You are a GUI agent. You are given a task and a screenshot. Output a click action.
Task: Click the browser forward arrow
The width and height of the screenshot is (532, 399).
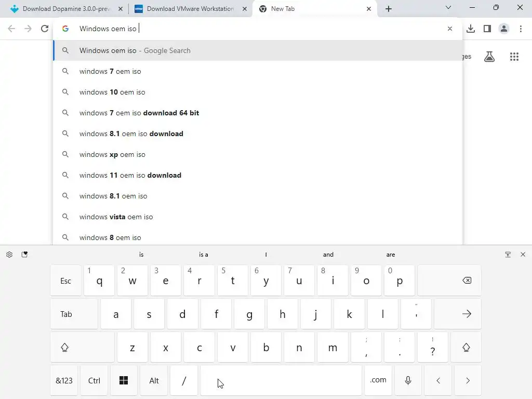pyautogui.click(x=28, y=29)
